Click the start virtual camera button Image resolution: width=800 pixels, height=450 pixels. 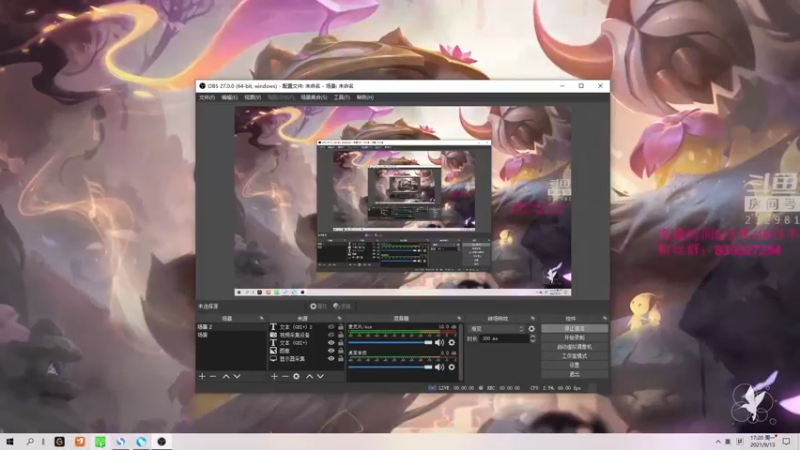pyautogui.click(x=574, y=347)
